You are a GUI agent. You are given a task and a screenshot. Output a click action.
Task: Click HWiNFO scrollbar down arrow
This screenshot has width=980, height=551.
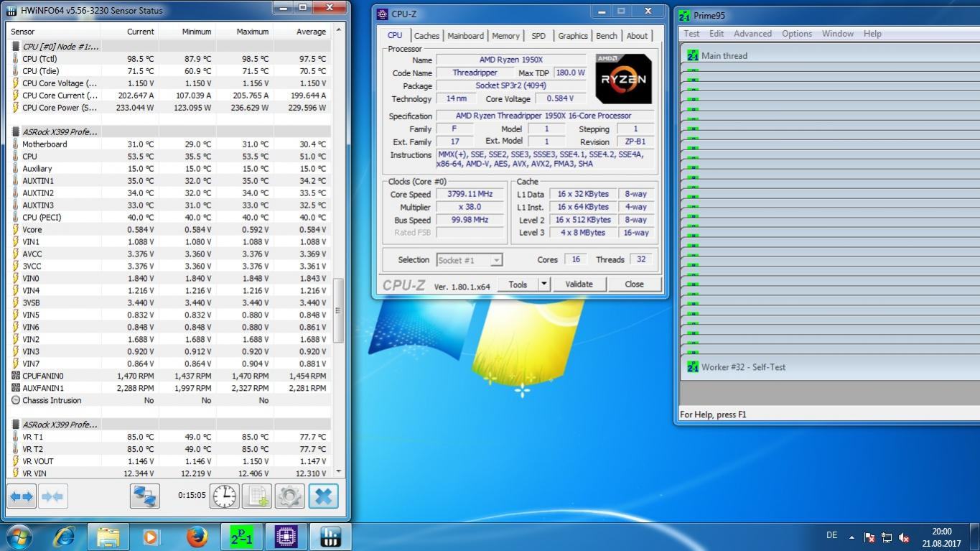pyautogui.click(x=338, y=472)
